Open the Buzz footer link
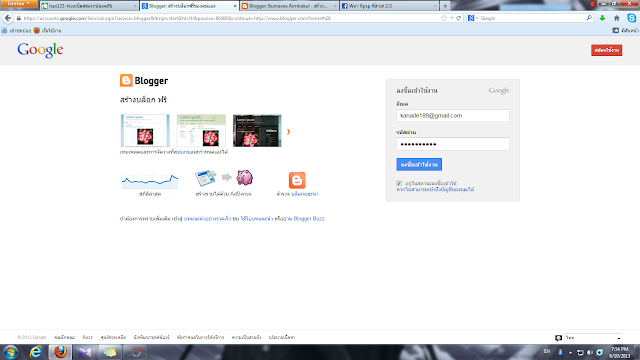The width and height of the screenshot is (640, 360). 88,338
